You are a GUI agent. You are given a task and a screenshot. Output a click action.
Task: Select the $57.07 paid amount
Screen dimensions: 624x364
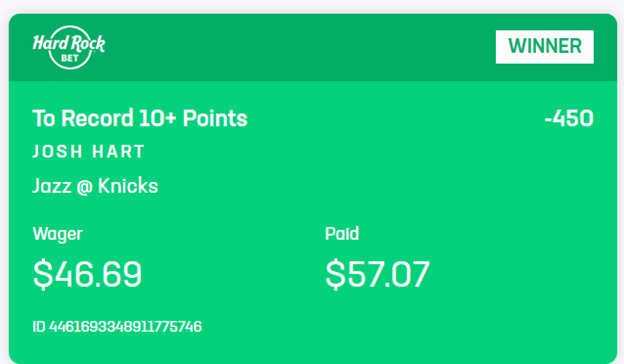click(x=377, y=274)
